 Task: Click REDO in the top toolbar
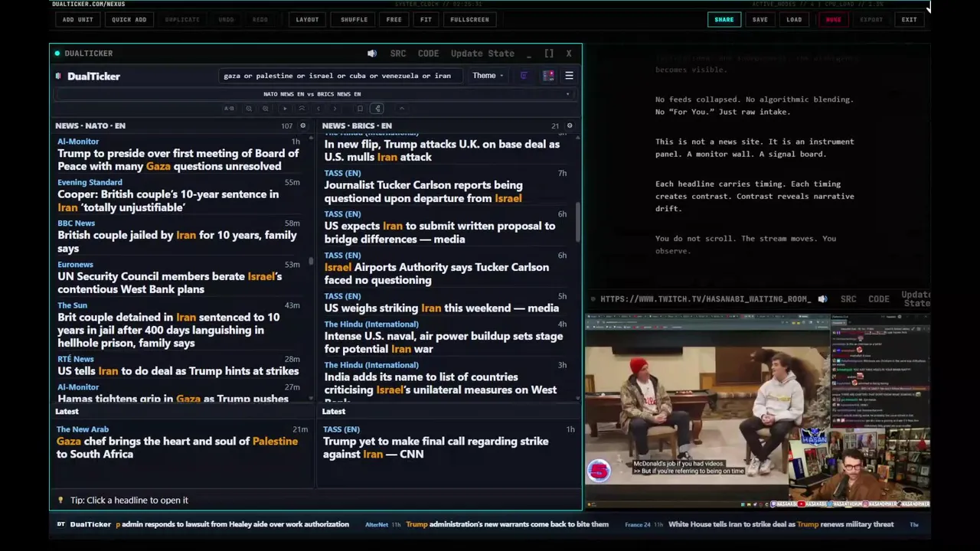pos(260,20)
